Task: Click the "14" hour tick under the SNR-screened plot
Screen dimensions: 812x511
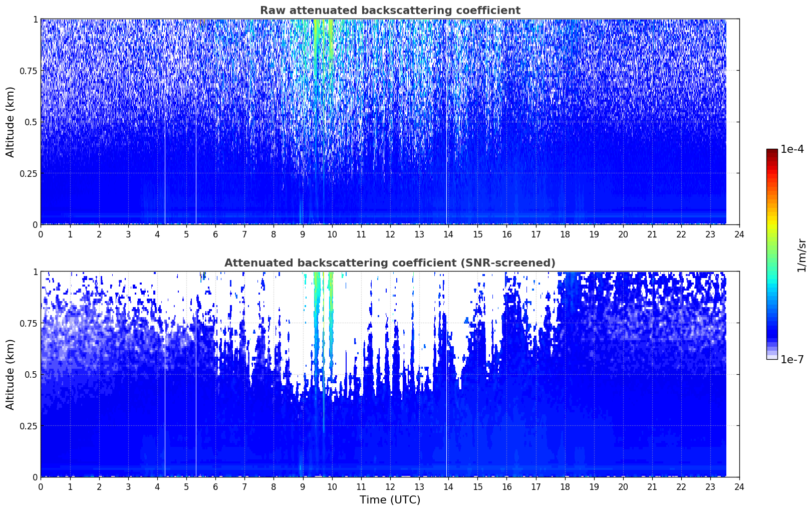Action: click(448, 486)
